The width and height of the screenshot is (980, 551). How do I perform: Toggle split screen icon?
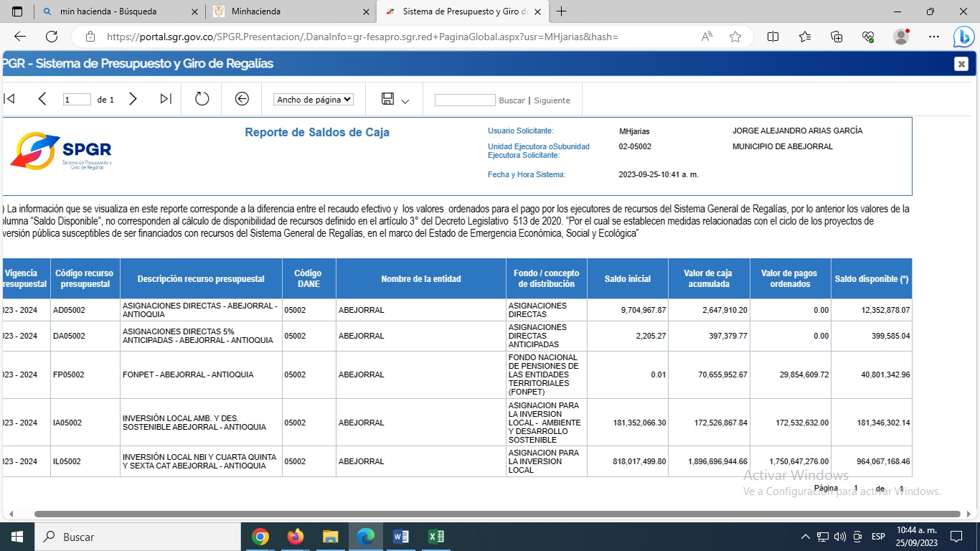[773, 37]
